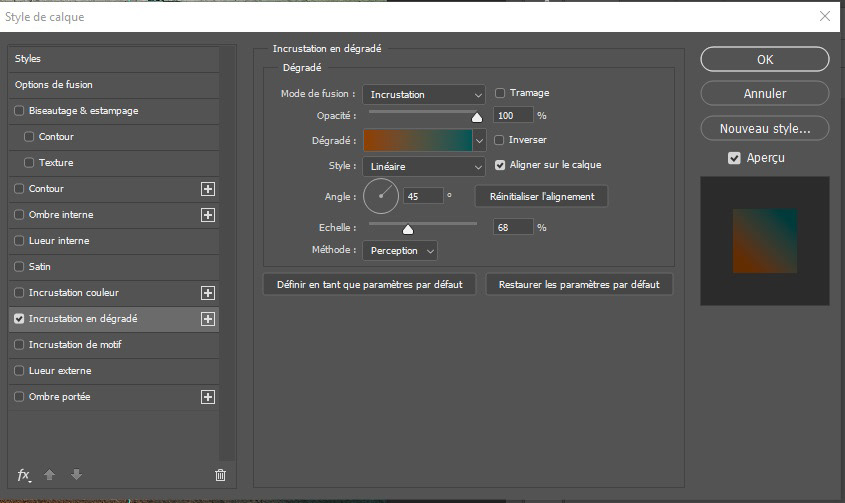Click the plus icon next to Contour

click(x=208, y=189)
